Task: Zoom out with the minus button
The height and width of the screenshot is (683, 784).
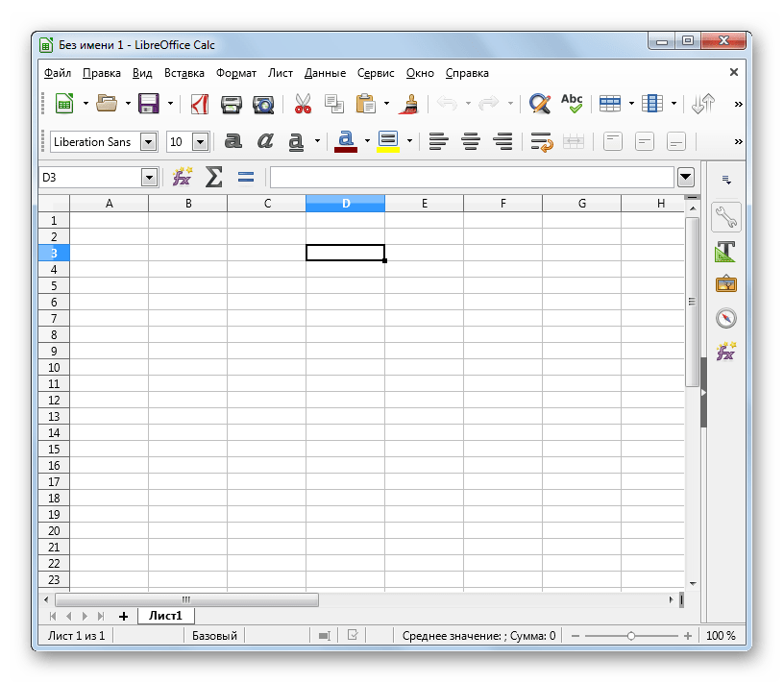Action: click(576, 636)
